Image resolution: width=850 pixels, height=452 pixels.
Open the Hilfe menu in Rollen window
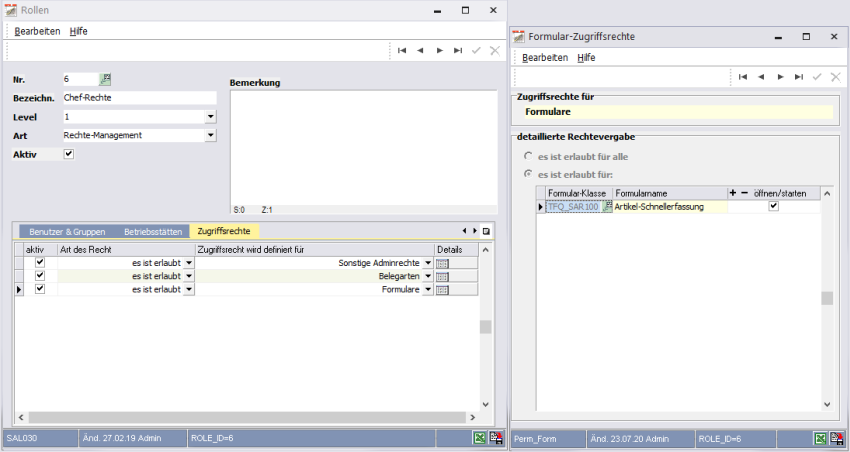78,31
